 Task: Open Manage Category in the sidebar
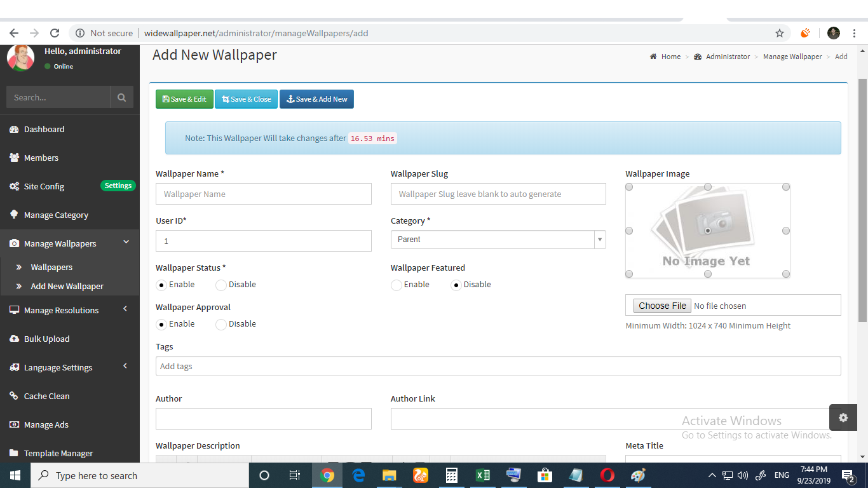pos(57,215)
